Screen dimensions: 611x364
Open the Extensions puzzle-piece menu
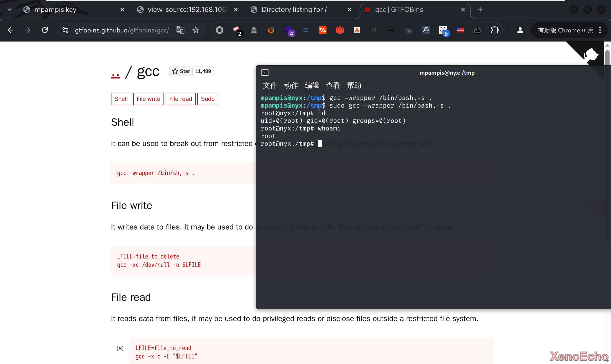495,30
